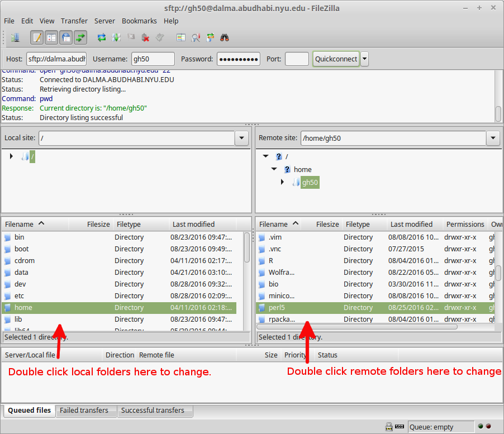The height and width of the screenshot is (434, 504).
Task: Click the Quickconnect button
Action: coord(336,59)
